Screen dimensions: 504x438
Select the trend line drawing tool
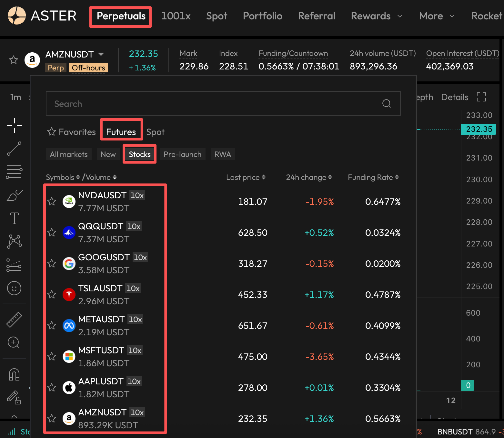pyautogui.click(x=14, y=149)
